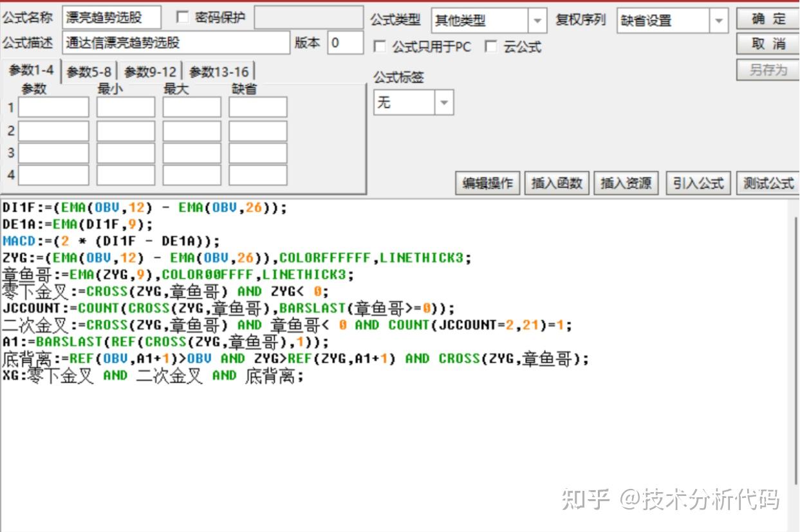Screen dimensions: 800x532
Task: Click the 引入公式 import formula button
Action: (x=698, y=183)
